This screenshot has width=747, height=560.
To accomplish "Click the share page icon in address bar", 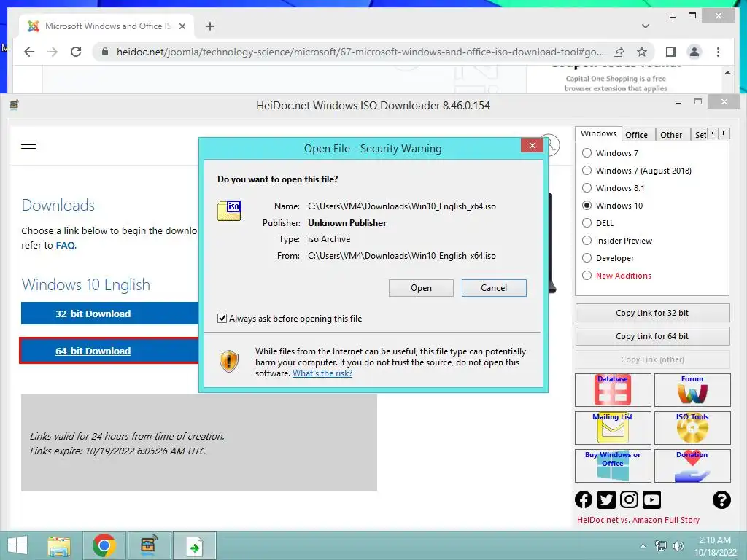I will pos(619,52).
